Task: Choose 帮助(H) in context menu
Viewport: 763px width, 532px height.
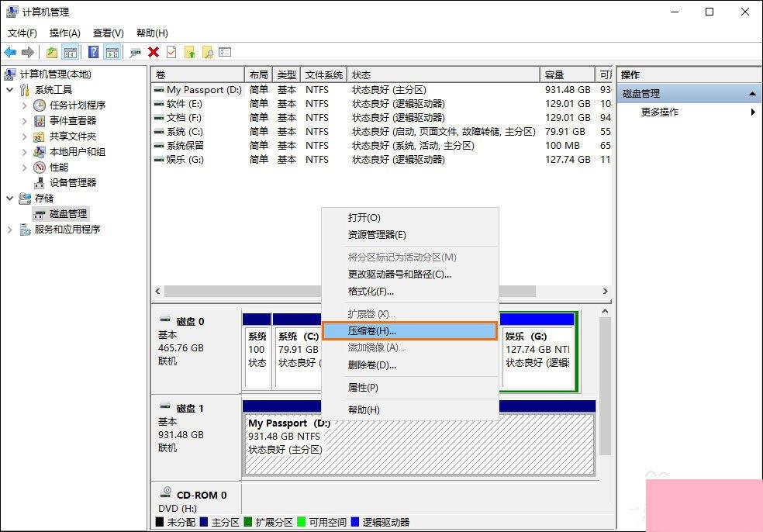Action: (x=409, y=409)
